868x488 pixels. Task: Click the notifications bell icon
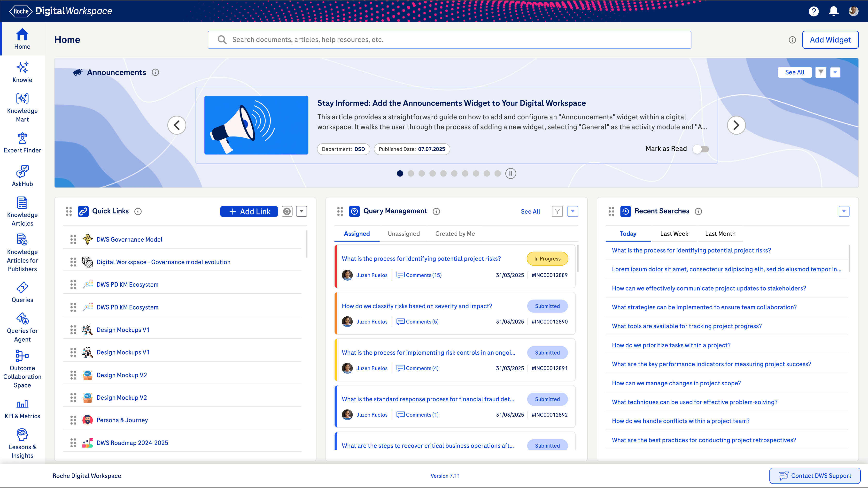click(x=833, y=11)
